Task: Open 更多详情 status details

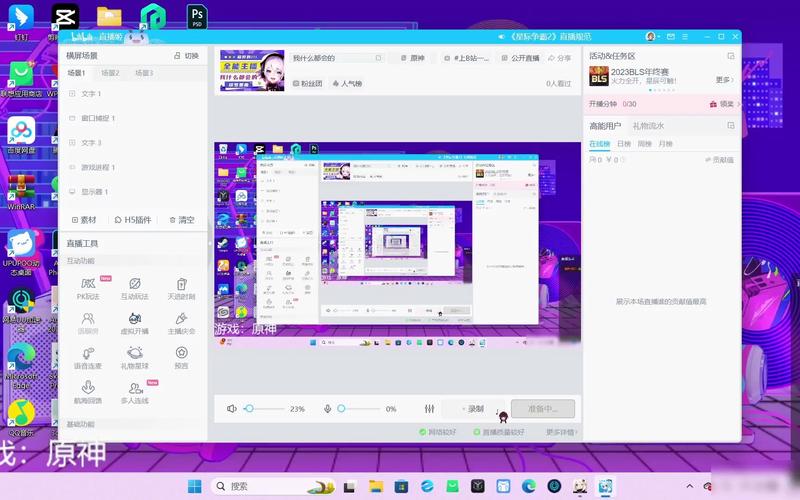Action: click(561, 432)
